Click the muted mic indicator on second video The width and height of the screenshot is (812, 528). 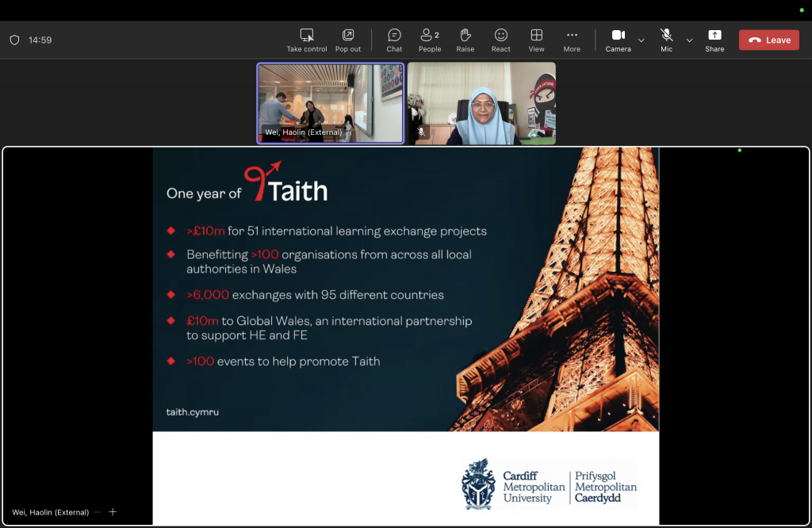coord(422,132)
